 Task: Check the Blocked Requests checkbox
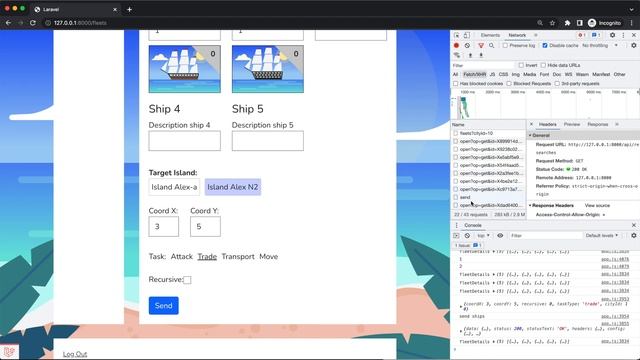pyautogui.click(x=509, y=84)
